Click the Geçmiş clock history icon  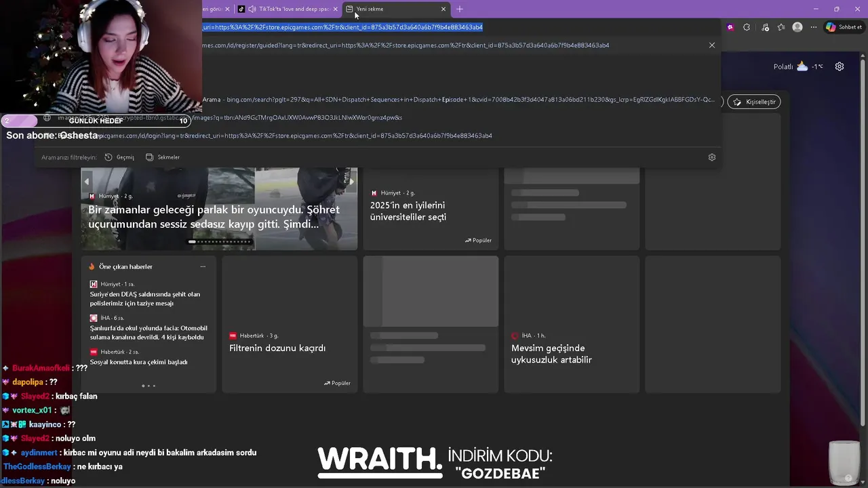tap(108, 157)
